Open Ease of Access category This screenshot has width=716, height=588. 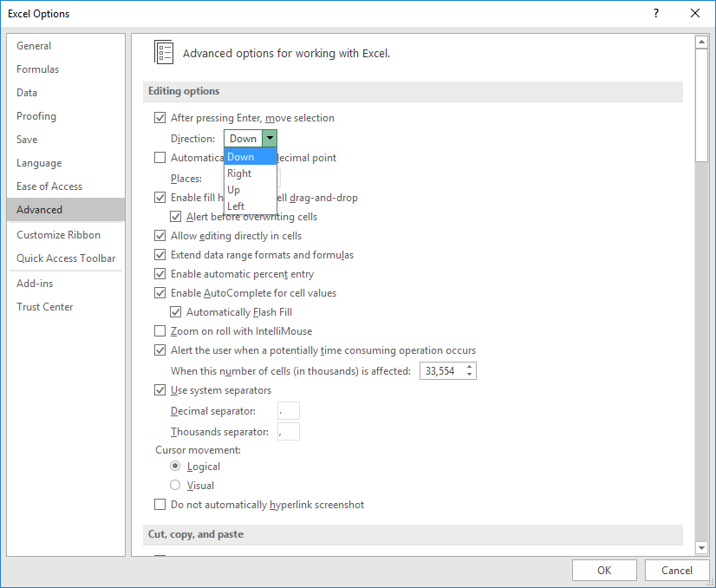tap(66, 186)
